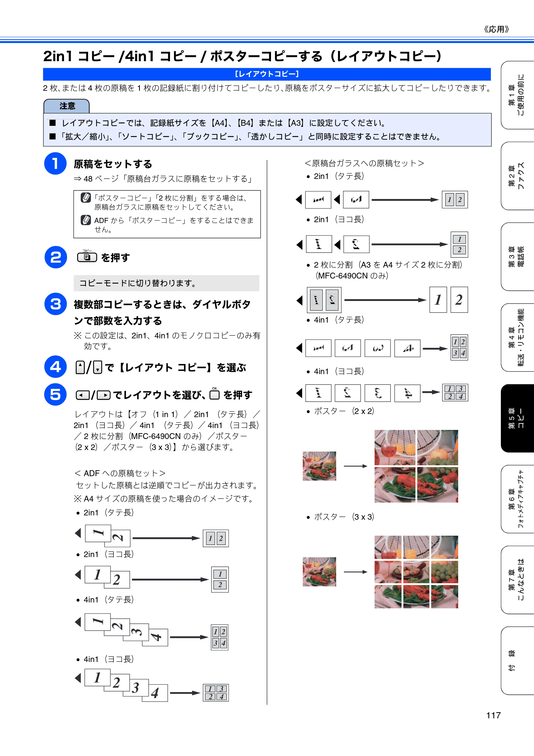The image size is (534, 756).
Task: Follow the 48ページ 原稿台ガラスに原稿をセットする reference
Action: 164,179
